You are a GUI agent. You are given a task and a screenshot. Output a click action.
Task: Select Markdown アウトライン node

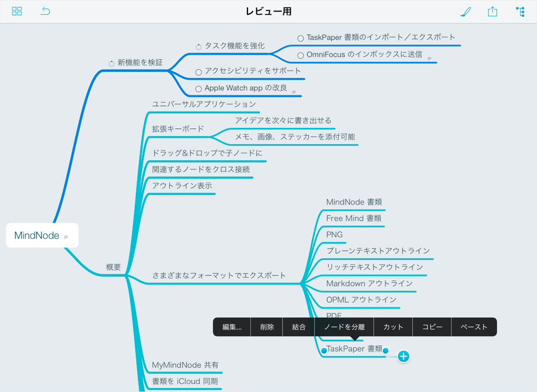click(369, 284)
